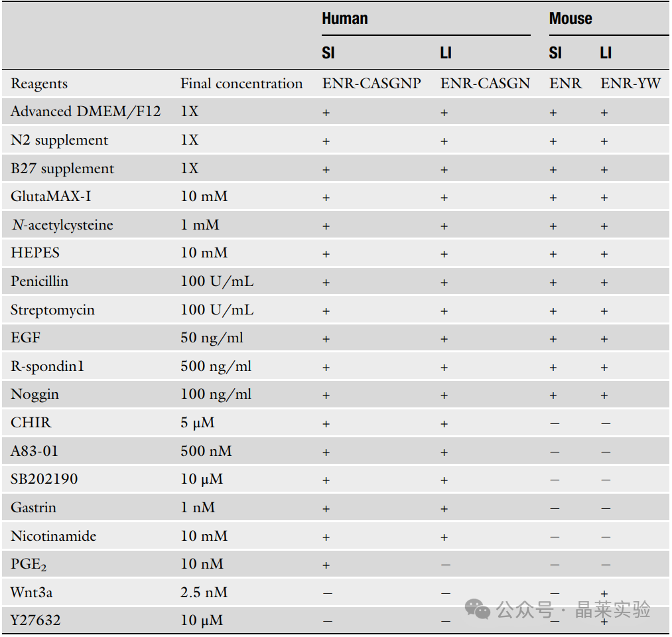
Task: Select the Final concentration column header
Action: 241,83
